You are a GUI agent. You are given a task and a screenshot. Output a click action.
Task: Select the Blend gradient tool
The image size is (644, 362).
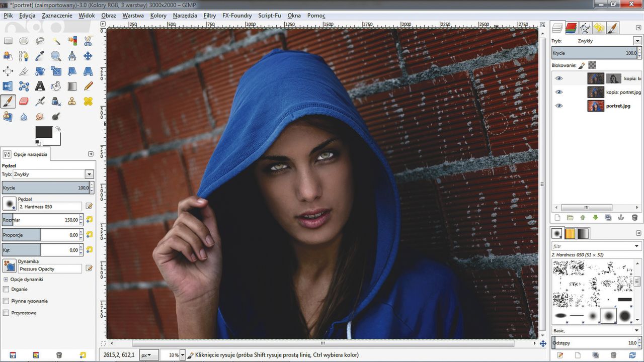click(72, 86)
